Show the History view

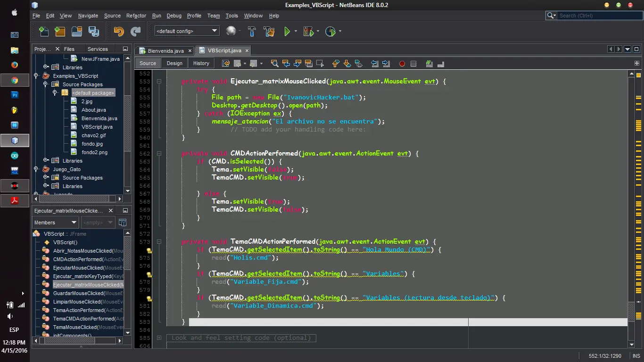(x=201, y=63)
